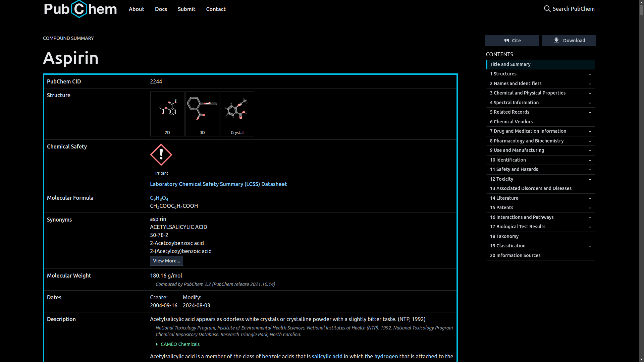Expand the 12 Toxicity chevron
The width and height of the screenshot is (644, 362).
(x=590, y=179)
